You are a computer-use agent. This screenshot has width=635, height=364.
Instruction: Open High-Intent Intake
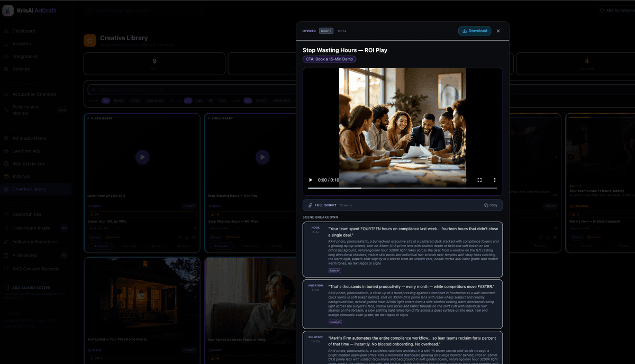tap(31, 229)
